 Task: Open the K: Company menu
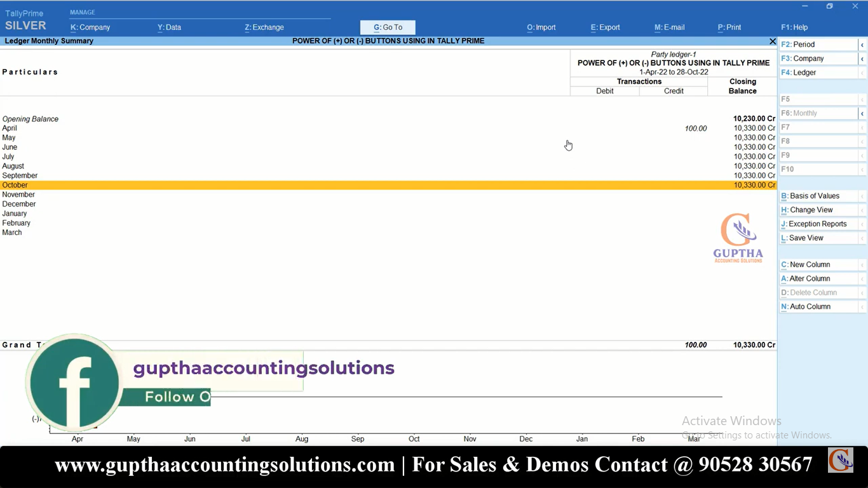point(90,27)
